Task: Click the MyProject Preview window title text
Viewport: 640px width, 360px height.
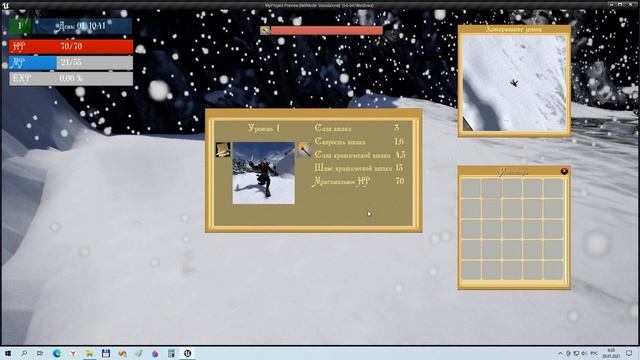Action: pyautogui.click(x=319, y=5)
